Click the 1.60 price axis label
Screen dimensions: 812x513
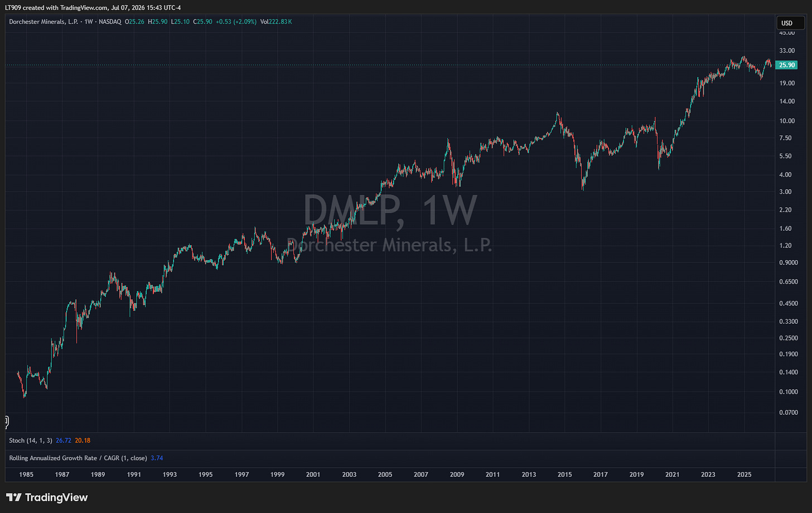pos(785,228)
